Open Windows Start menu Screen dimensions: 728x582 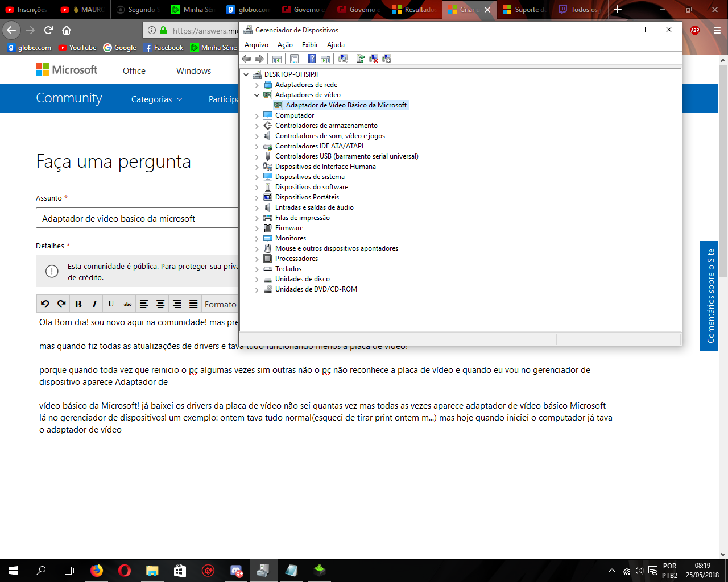(14, 571)
